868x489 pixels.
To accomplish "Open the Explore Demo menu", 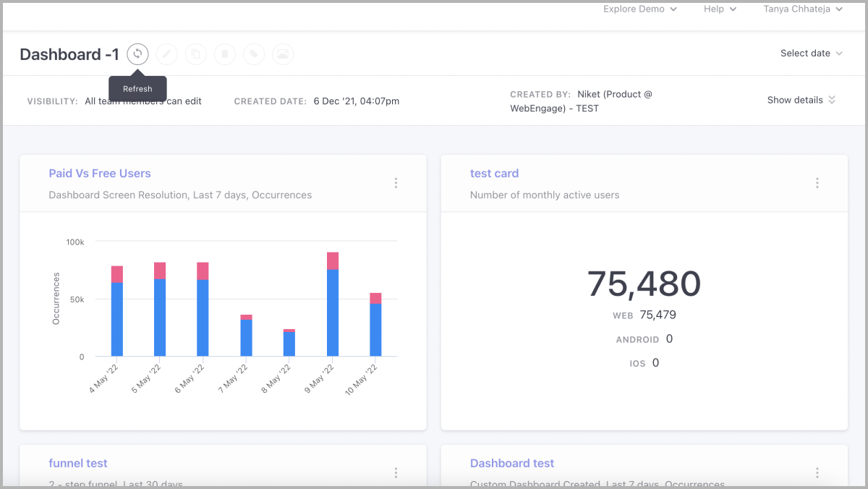I will 639,9.
